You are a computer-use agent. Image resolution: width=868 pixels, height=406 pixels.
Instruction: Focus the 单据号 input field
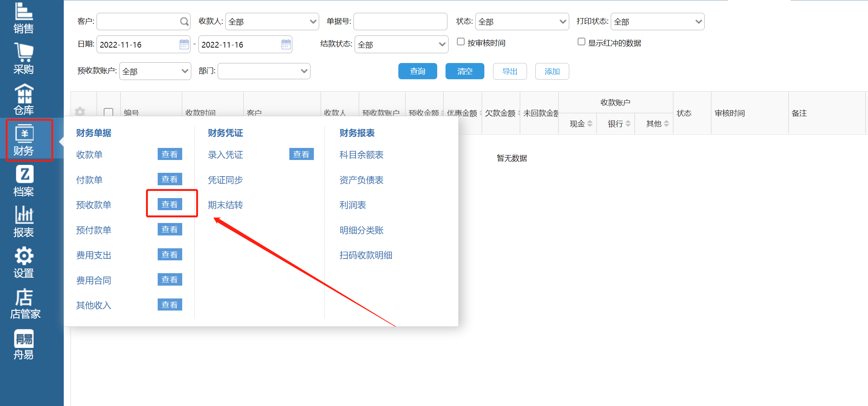tap(400, 22)
